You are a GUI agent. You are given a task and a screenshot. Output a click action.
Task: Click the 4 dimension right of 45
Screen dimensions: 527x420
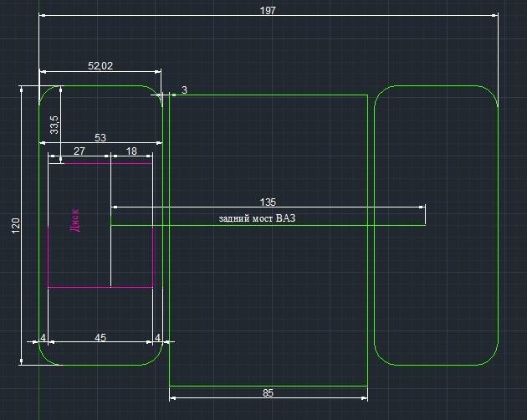pyautogui.click(x=157, y=338)
